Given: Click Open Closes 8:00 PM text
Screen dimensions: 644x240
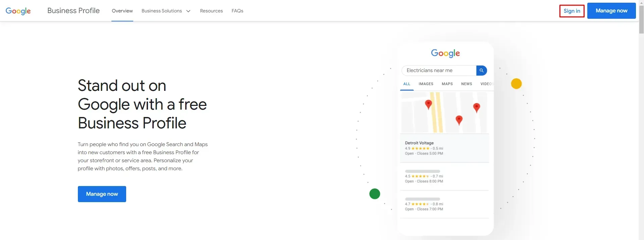Looking at the screenshot, I should (x=424, y=181).
